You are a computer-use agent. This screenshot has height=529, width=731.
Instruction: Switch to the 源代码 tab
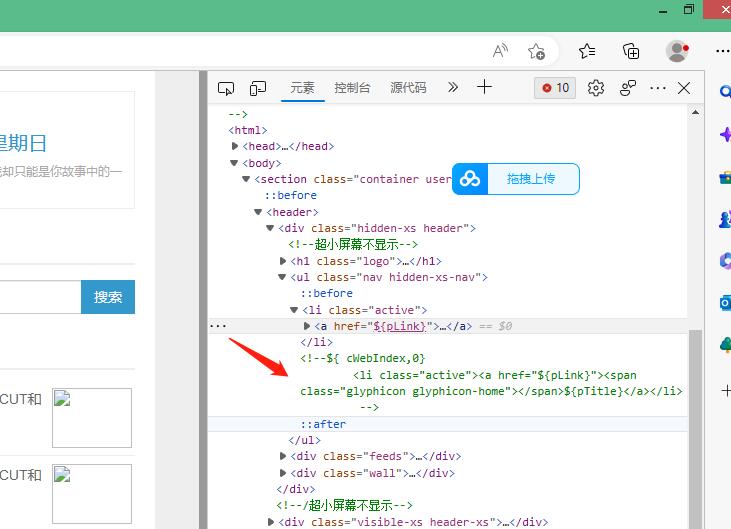pos(408,88)
